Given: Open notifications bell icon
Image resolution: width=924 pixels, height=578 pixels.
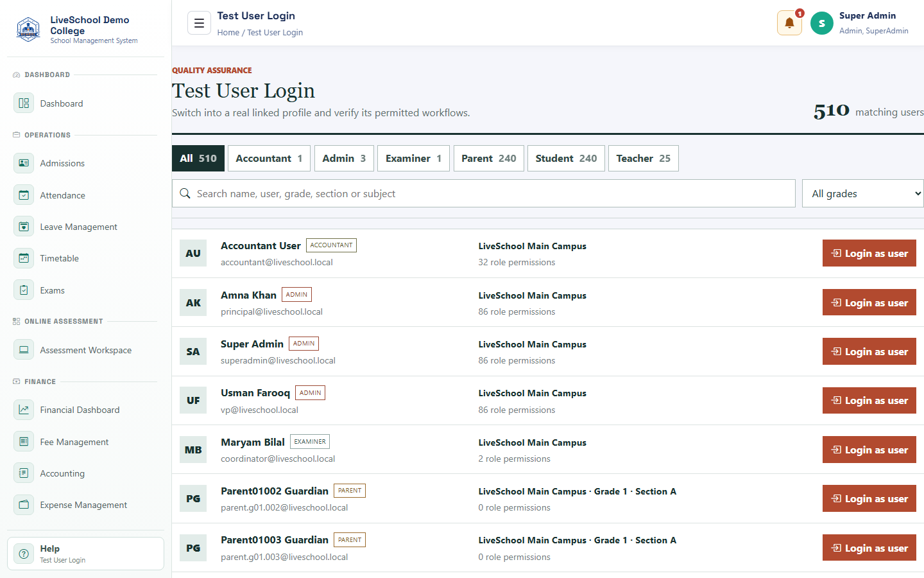Looking at the screenshot, I should (x=789, y=23).
